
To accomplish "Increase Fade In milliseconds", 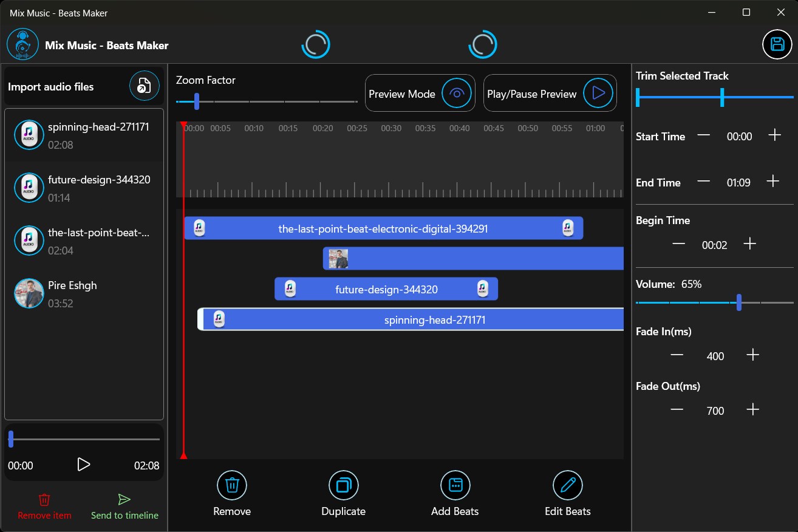I will [753, 354].
